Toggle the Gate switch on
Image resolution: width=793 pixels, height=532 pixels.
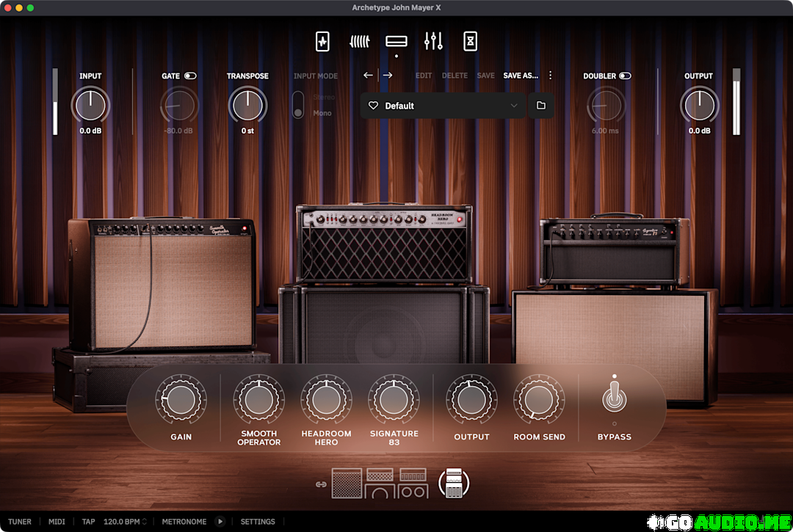pos(190,76)
